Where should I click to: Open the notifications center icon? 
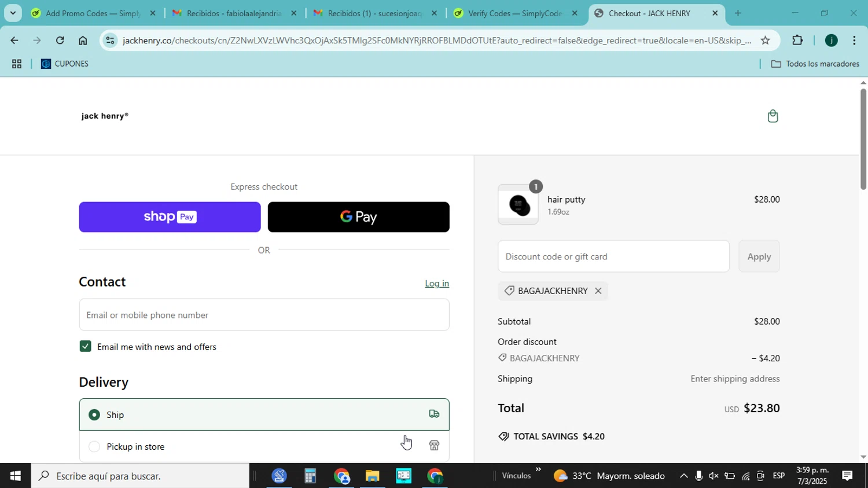tap(847, 476)
